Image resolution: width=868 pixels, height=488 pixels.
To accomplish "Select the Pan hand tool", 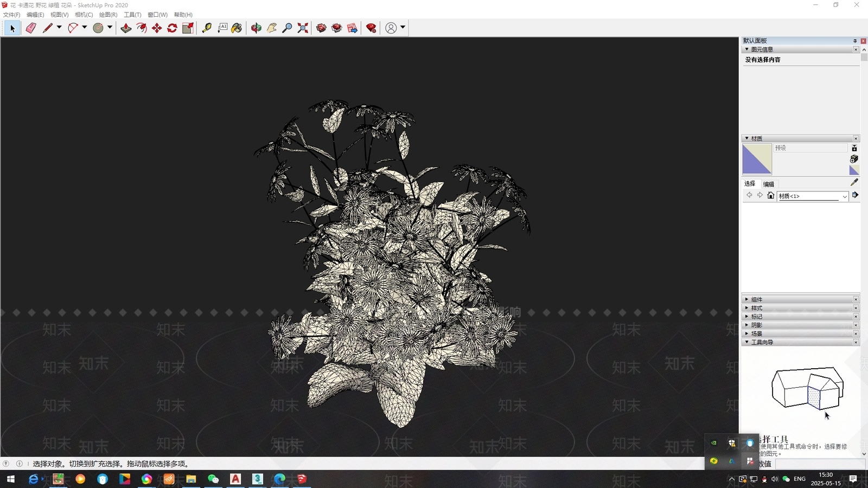I will coord(272,28).
